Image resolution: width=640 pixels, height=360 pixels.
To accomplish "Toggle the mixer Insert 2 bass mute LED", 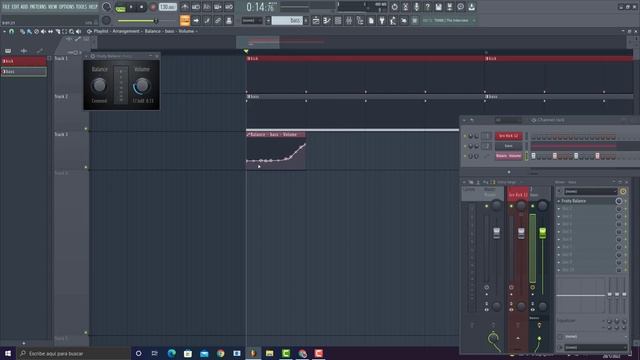I will [532, 207].
